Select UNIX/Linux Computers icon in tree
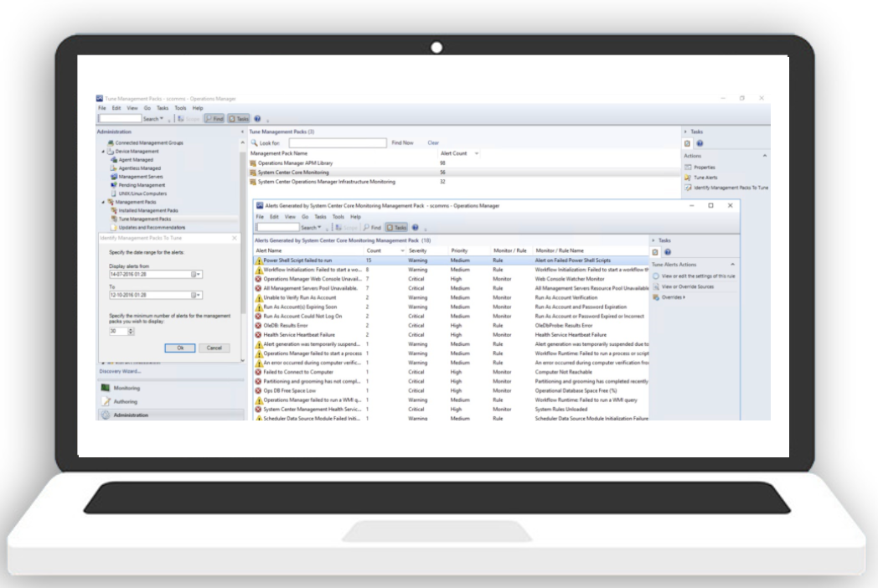The width and height of the screenshot is (878, 588). tap(114, 193)
